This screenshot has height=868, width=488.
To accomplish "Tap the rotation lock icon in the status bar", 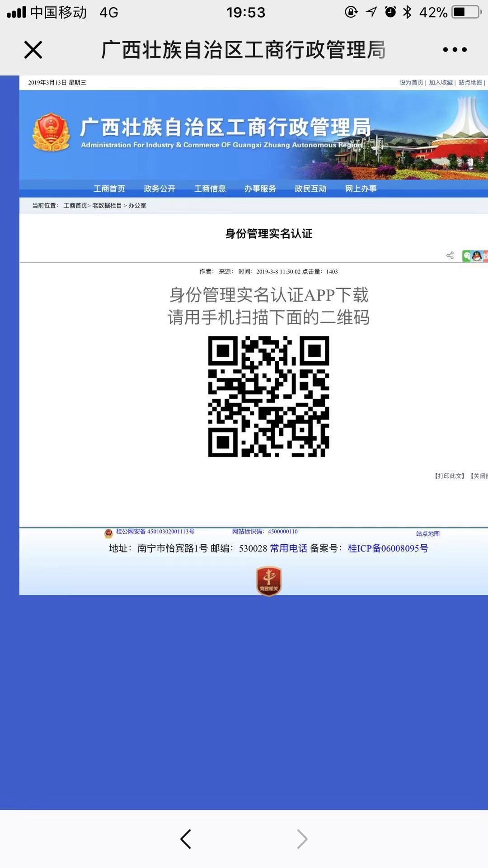I will [x=351, y=12].
